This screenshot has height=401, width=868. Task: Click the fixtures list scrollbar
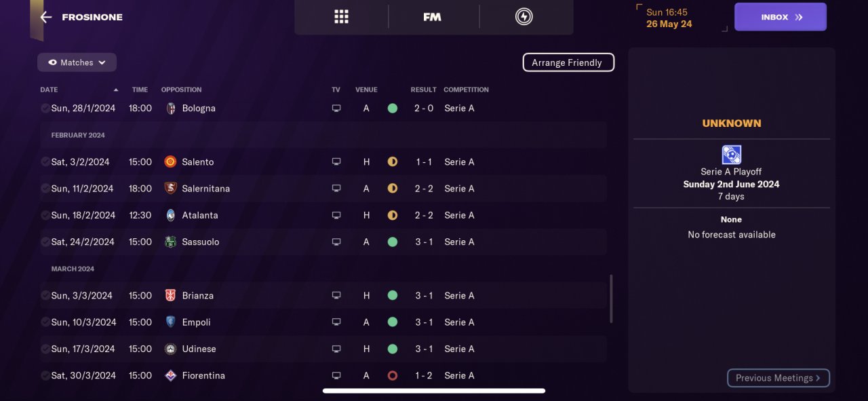click(x=611, y=299)
